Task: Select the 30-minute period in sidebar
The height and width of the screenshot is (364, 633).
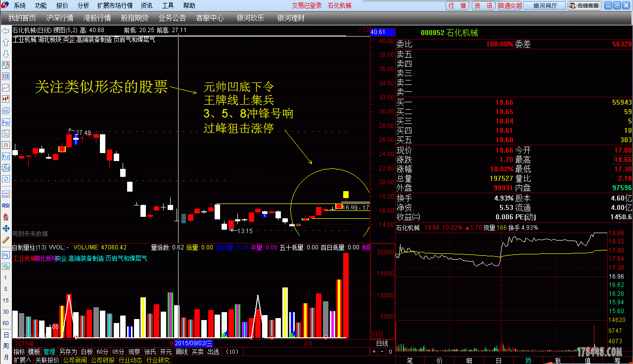Action: (6, 312)
